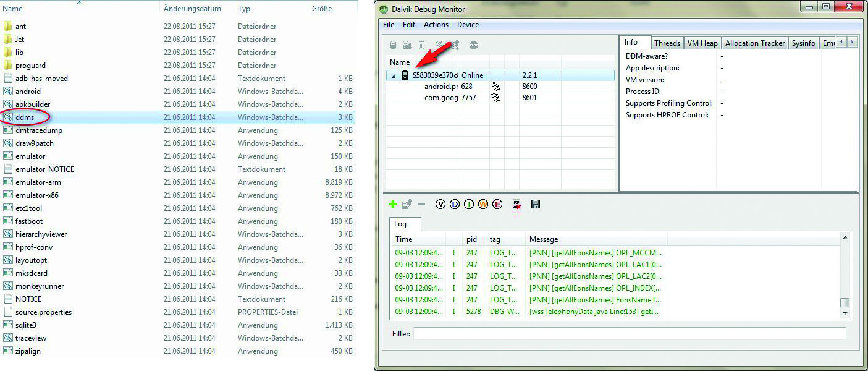Select the com.goog process row

click(x=500, y=98)
